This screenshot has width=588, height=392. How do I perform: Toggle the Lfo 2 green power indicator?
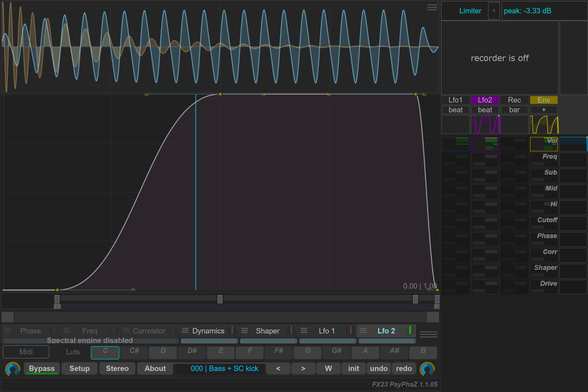pos(410,330)
